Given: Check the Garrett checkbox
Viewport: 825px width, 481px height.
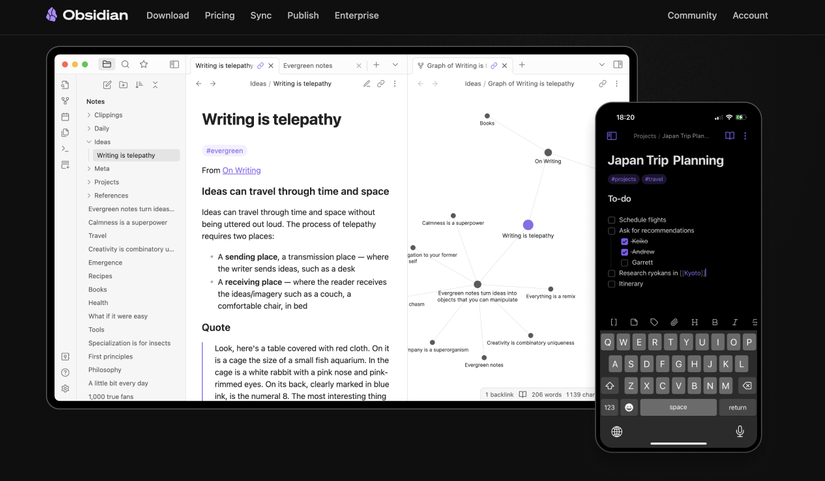Looking at the screenshot, I should [x=625, y=263].
